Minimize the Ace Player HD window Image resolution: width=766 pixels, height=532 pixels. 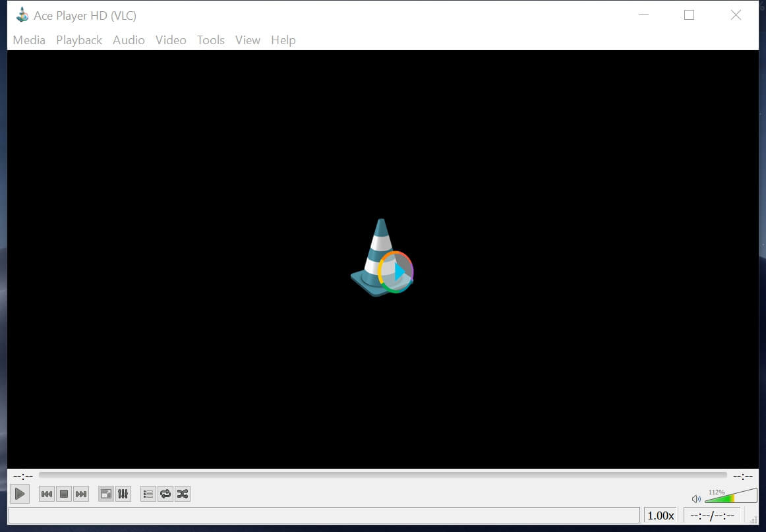pos(644,15)
